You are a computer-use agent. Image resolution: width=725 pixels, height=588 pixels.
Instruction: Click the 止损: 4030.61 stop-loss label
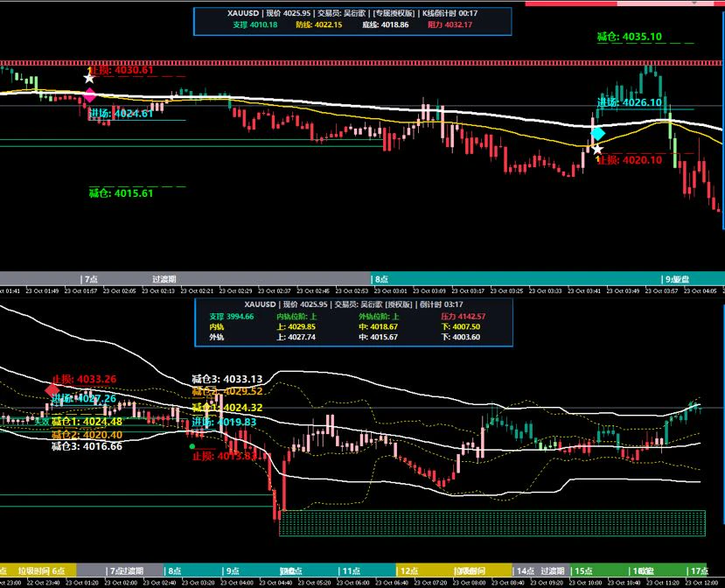(121, 70)
